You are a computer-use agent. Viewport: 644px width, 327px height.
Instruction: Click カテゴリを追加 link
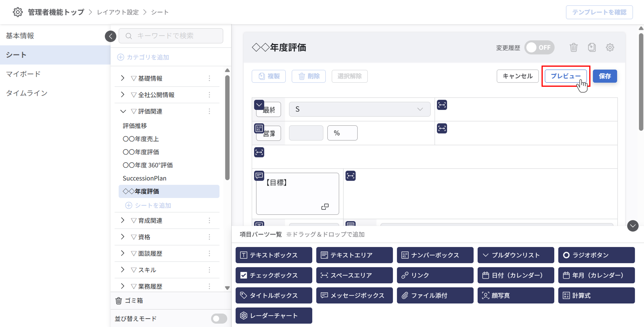(x=143, y=57)
